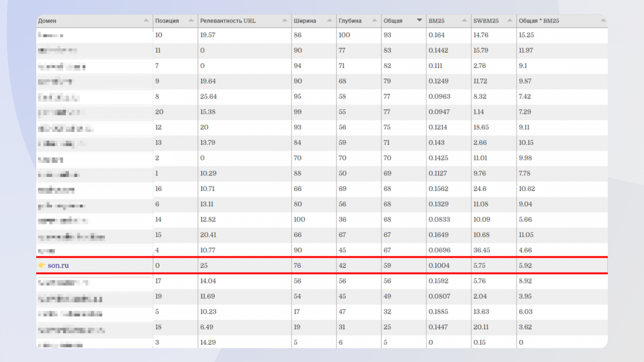Screen dimensions: 644x362
Task: Click the sort arrow of the BM25 column
Action: [464, 21]
